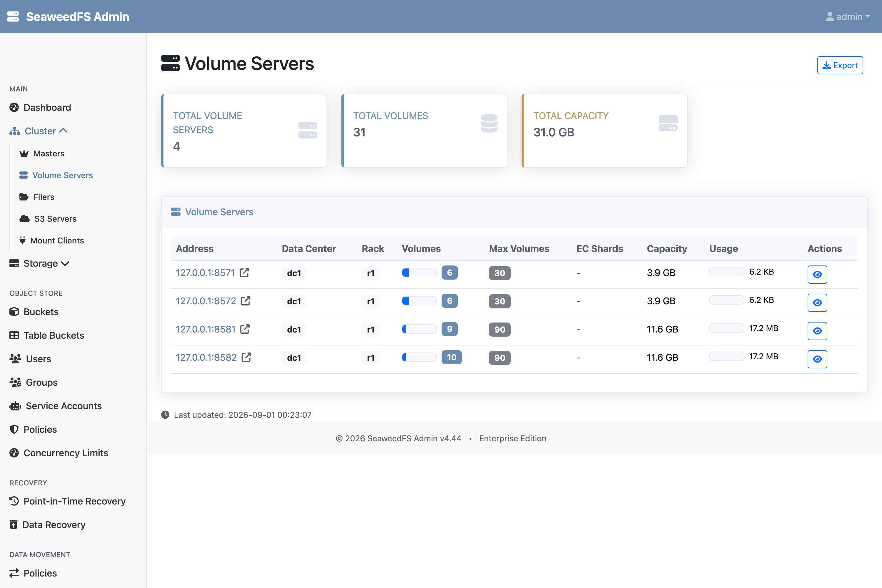Open the Masters page
Viewport: 882px width, 588px height.
pos(49,153)
